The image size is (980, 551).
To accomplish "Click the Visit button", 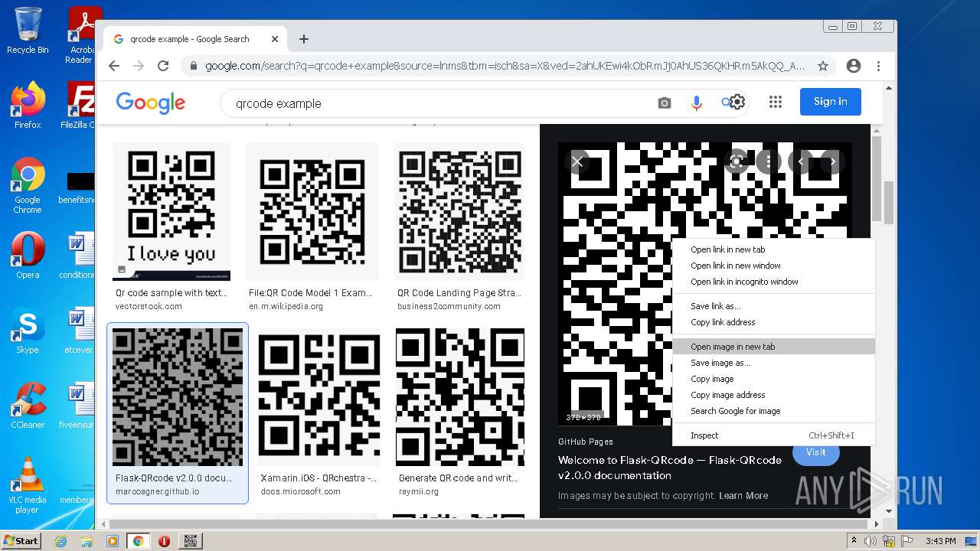I will click(815, 452).
